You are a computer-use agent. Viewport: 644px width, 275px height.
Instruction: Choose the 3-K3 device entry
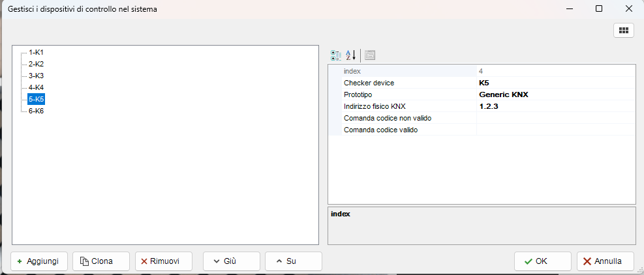[36, 76]
